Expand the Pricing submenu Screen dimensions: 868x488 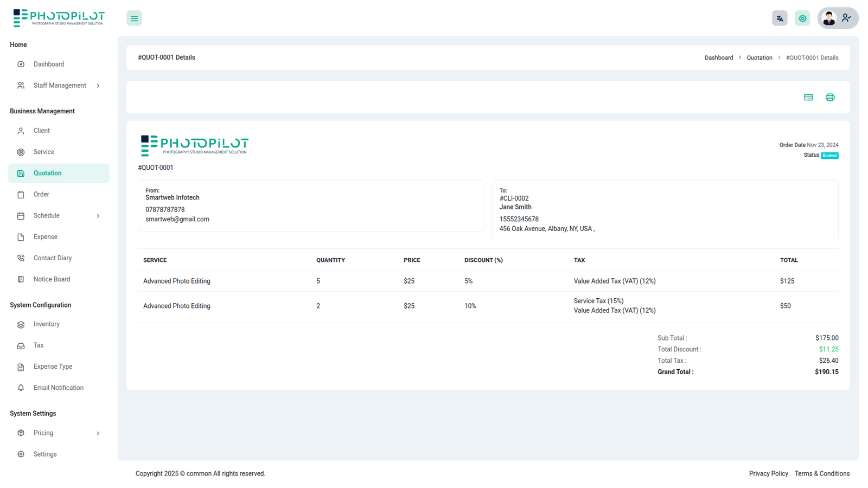[x=98, y=433]
